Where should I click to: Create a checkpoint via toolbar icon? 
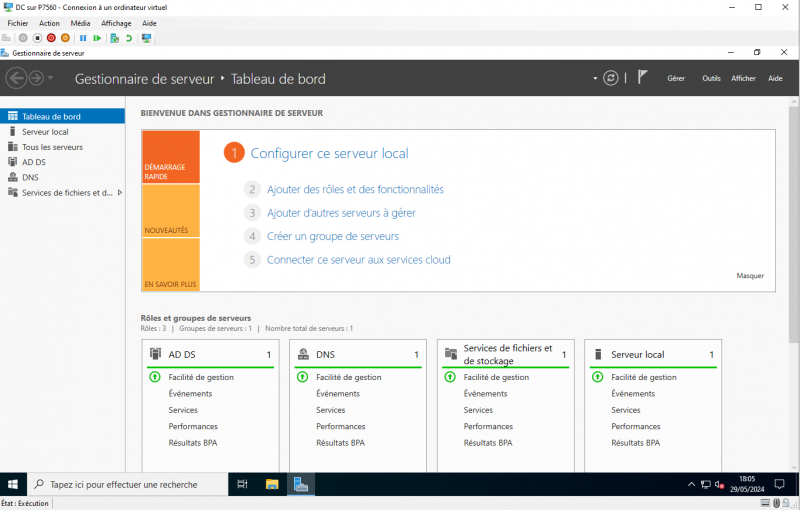[x=115, y=38]
